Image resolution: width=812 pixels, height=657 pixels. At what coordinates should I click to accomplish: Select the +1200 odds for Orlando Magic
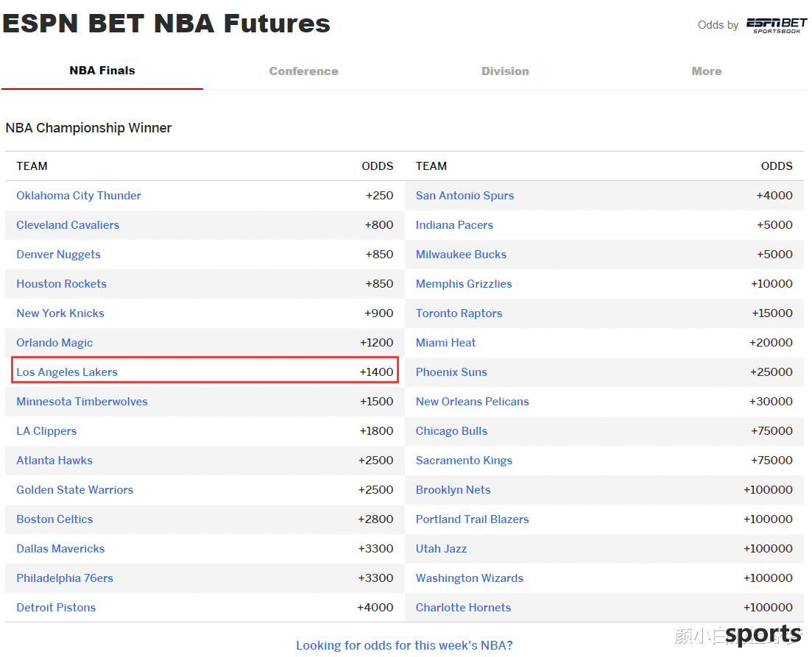click(377, 343)
